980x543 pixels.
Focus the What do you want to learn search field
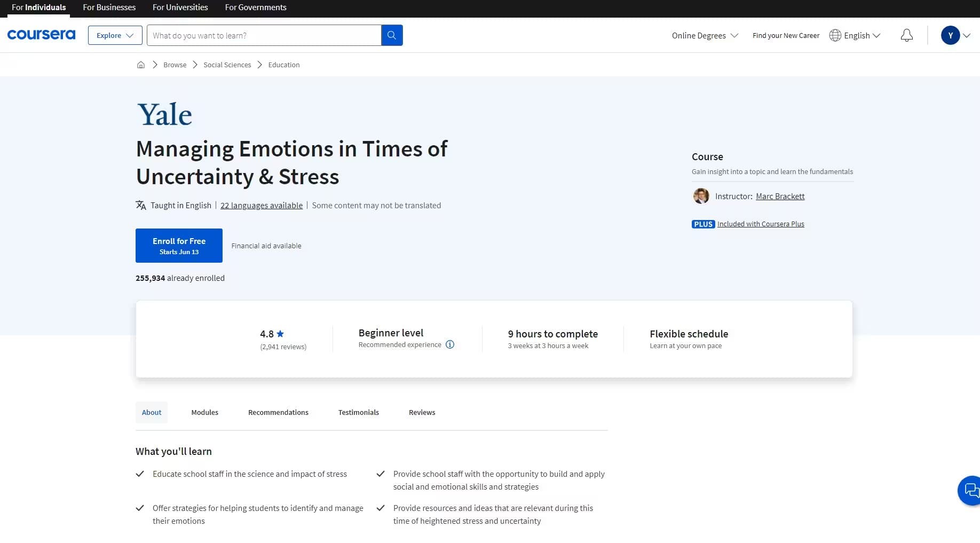click(x=264, y=35)
